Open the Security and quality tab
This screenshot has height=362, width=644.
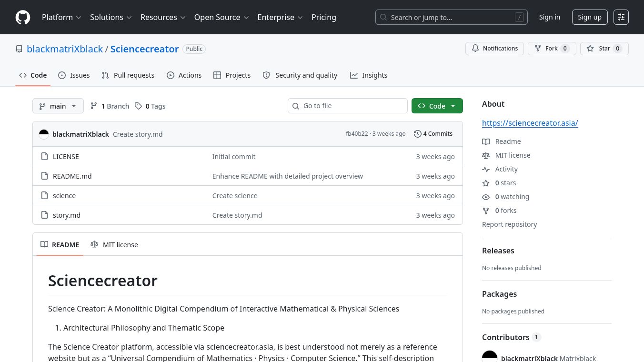300,75
